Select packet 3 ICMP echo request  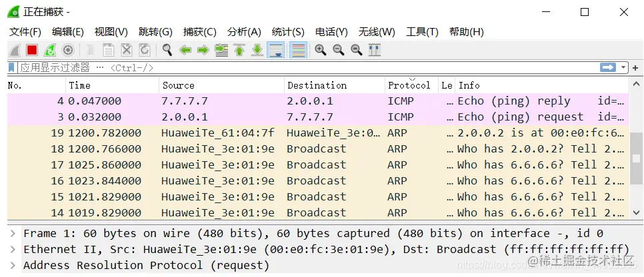(x=318, y=117)
